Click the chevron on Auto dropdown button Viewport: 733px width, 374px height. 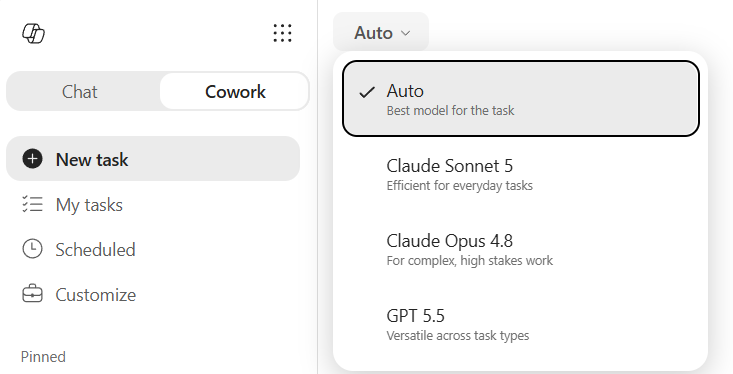pyautogui.click(x=406, y=33)
